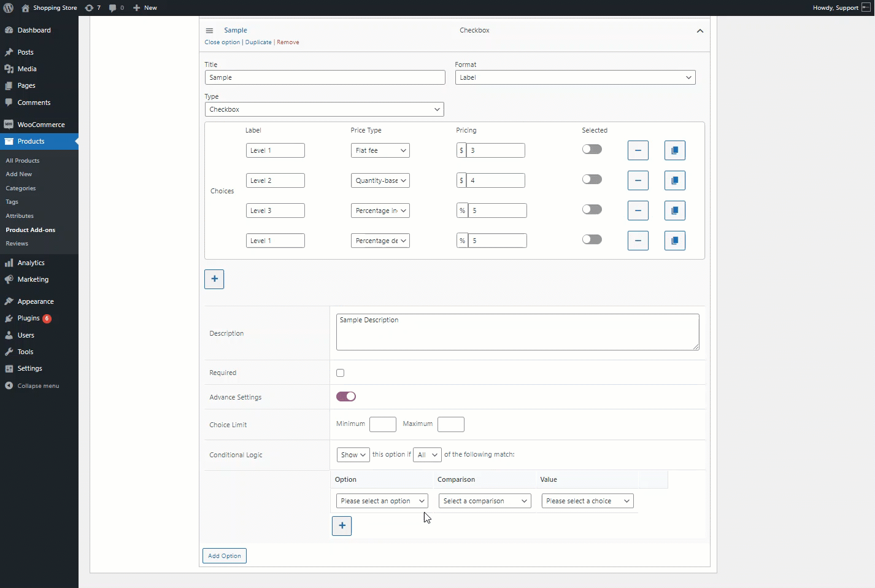This screenshot has height=588, width=875.
Task: Click the Level 2 pricing field with 4
Action: [496, 180]
